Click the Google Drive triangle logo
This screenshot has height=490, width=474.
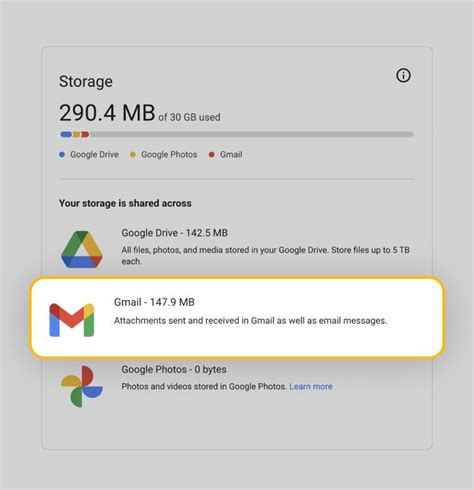pos(82,249)
